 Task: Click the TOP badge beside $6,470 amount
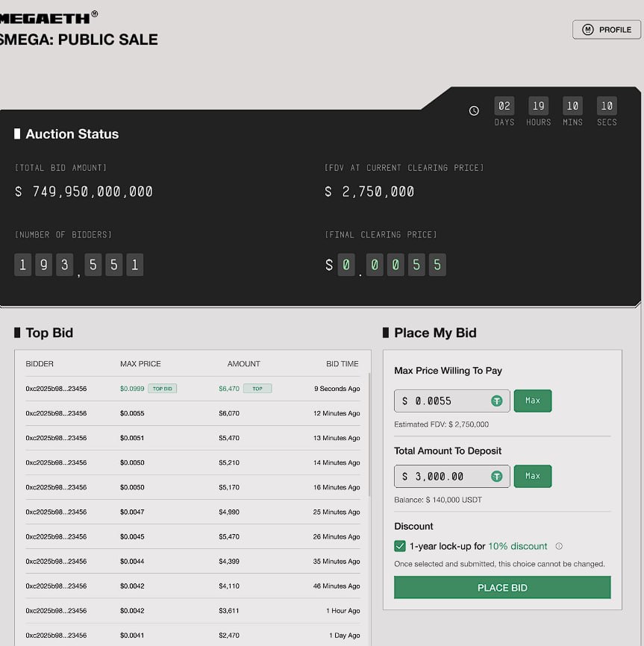point(257,389)
